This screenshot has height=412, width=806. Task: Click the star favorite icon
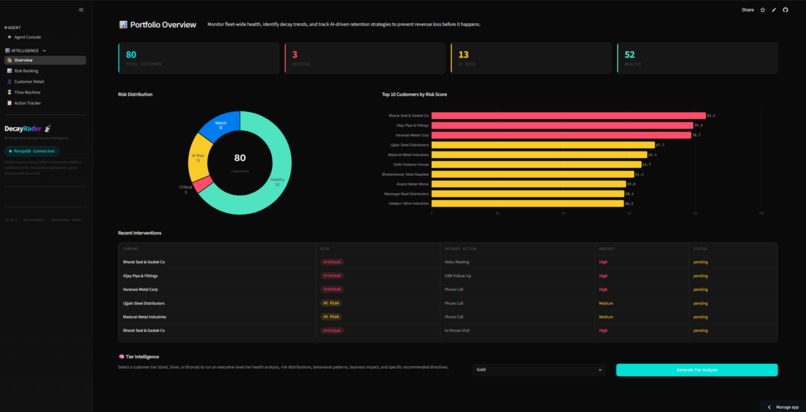tap(763, 10)
